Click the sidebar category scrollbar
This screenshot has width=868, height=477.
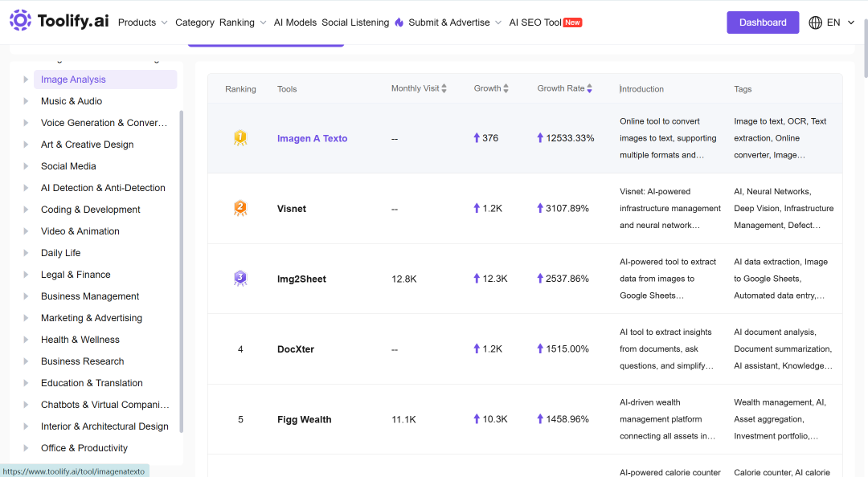(x=181, y=271)
